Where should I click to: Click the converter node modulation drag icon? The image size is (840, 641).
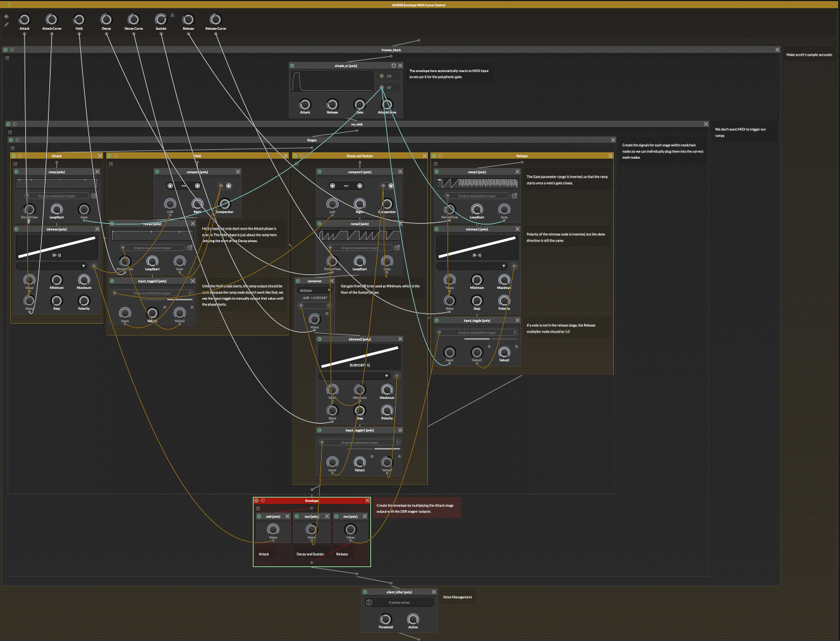(301, 305)
